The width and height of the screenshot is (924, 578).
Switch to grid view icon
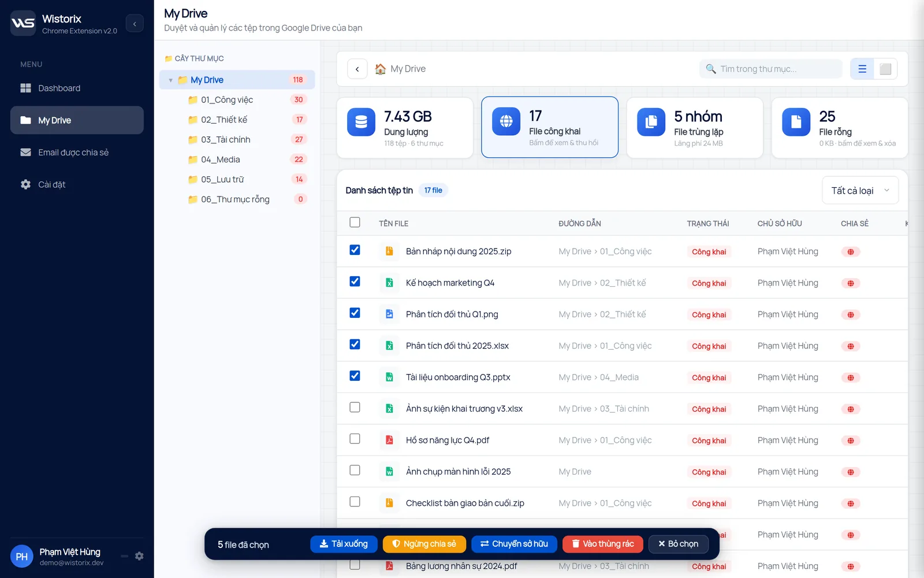click(885, 69)
